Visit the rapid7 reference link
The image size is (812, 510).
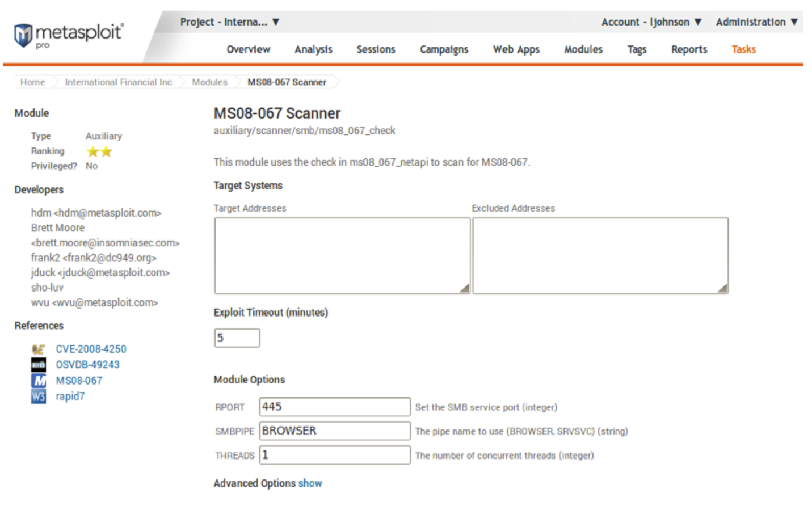click(70, 397)
